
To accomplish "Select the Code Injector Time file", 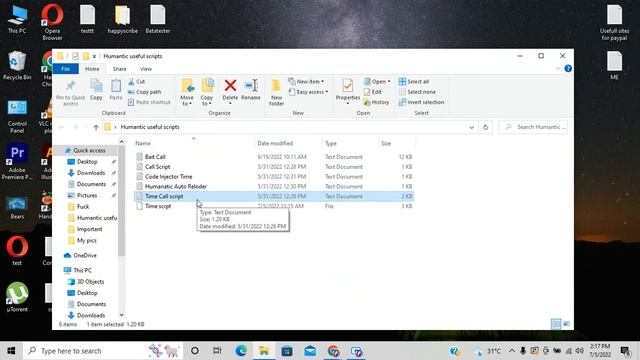I will [x=274, y=176].
